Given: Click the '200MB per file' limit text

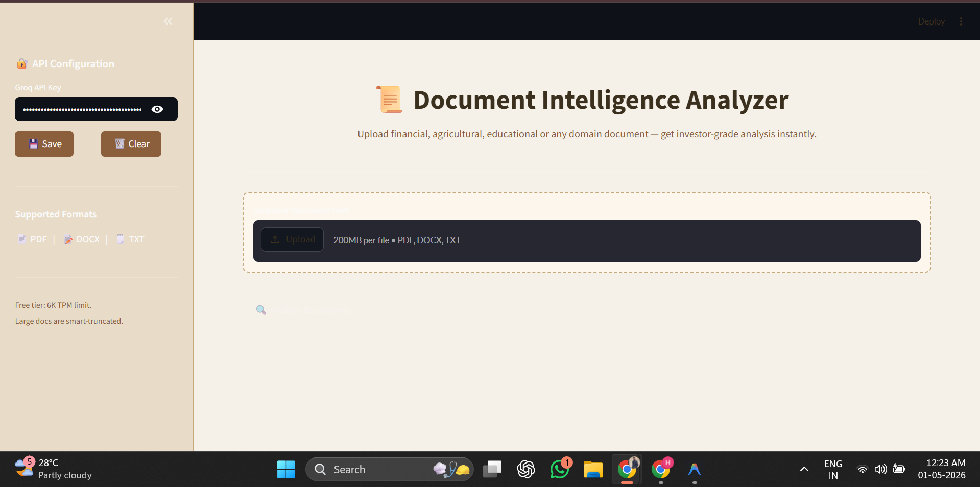Looking at the screenshot, I should click(x=361, y=240).
